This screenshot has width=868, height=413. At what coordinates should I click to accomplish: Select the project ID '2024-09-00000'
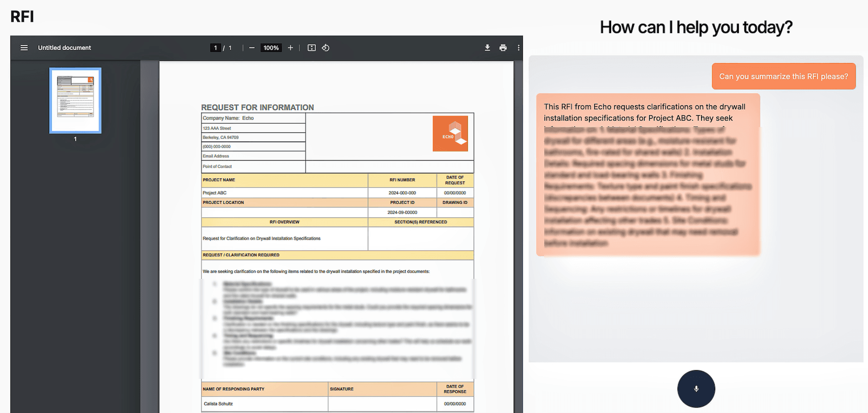click(x=402, y=212)
